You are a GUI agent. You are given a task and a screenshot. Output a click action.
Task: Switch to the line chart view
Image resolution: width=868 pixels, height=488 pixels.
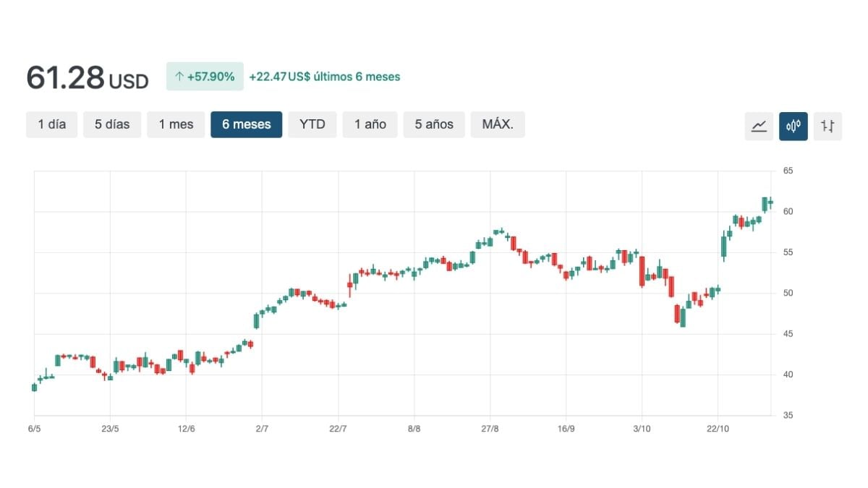(759, 126)
